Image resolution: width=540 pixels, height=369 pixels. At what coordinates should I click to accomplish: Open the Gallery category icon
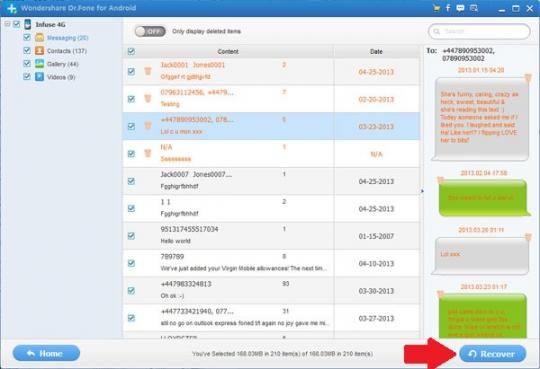tap(40, 64)
